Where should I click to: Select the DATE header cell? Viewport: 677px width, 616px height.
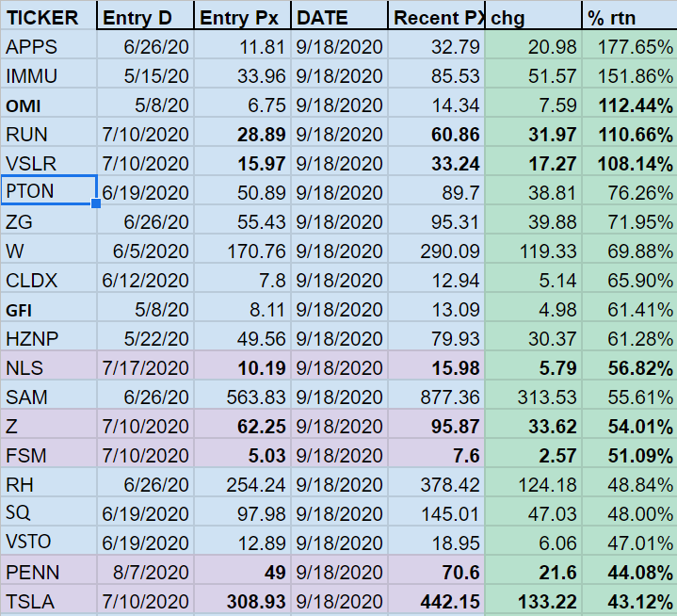[x=339, y=16]
